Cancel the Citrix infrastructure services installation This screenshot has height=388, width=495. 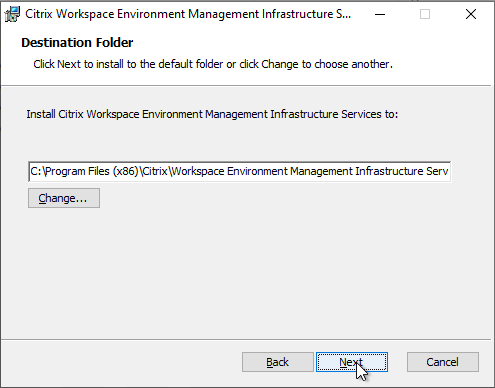tap(443, 362)
